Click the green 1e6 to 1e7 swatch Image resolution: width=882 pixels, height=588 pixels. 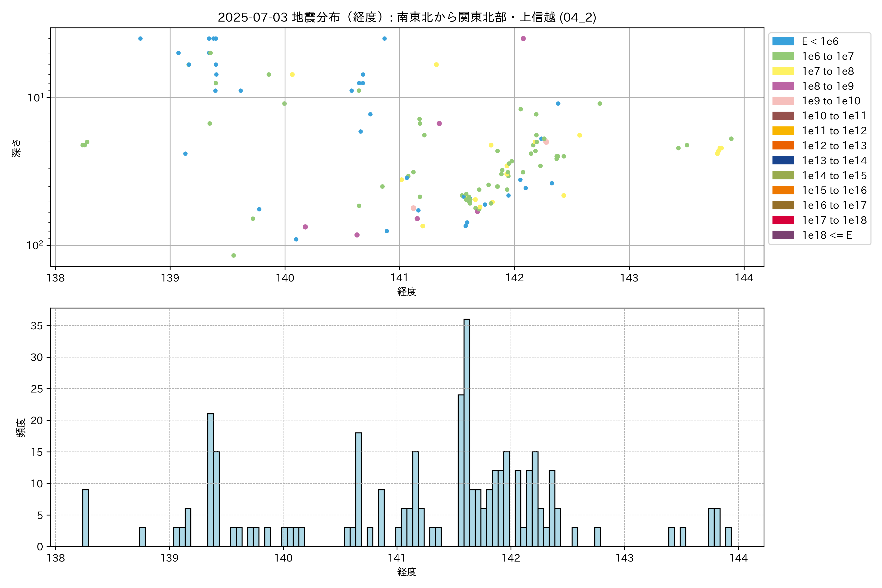(x=783, y=56)
